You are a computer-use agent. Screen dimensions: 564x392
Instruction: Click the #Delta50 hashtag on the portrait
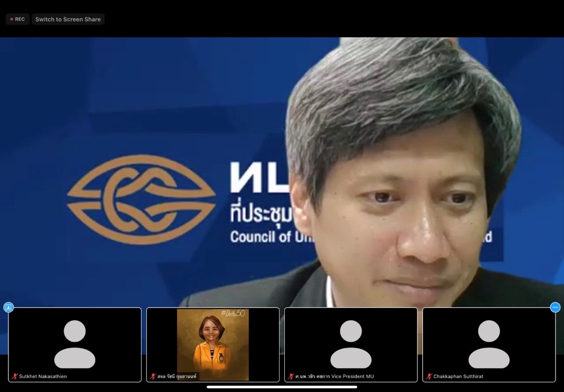coord(232,314)
